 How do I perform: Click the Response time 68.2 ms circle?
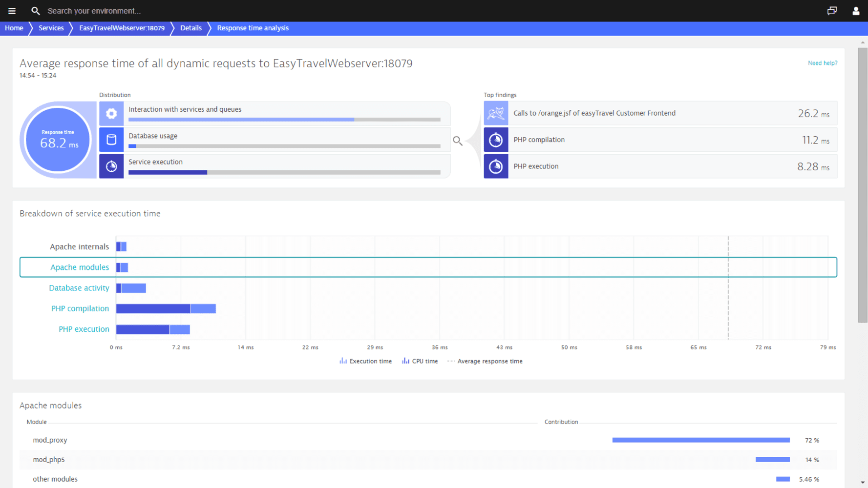coord(58,140)
